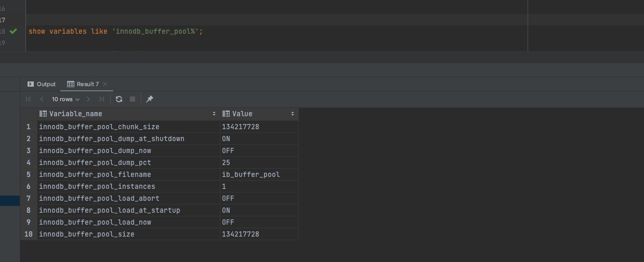Click the Value column header
The image size is (644, 262).
click(x=242, y=114)
